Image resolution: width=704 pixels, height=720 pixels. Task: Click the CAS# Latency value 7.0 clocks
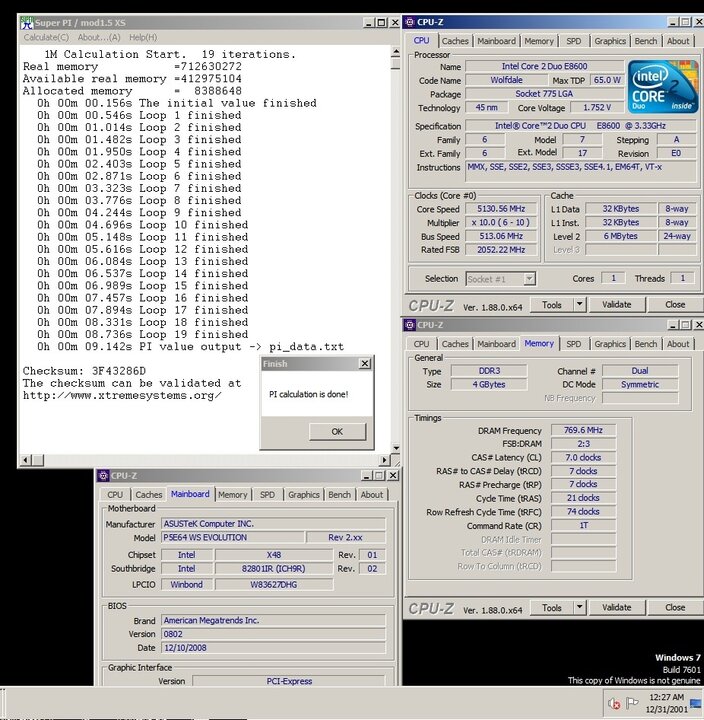pyautogui.click(x=583, y=458)
